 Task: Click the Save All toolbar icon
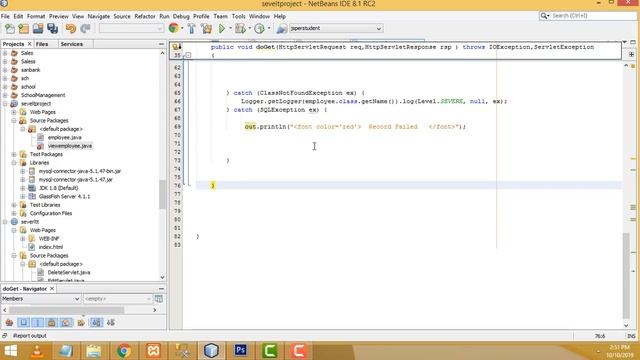point(53,29)
